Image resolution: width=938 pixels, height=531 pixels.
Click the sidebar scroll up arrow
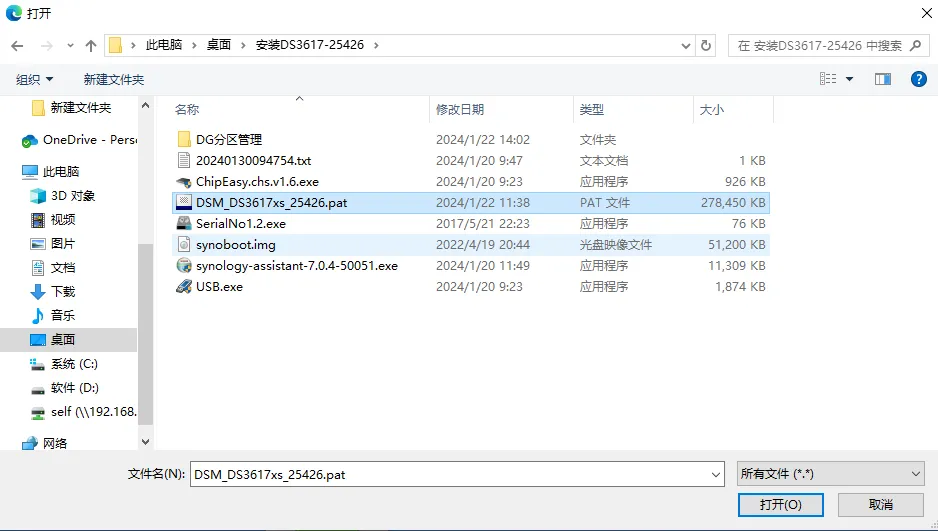[145, 105]
